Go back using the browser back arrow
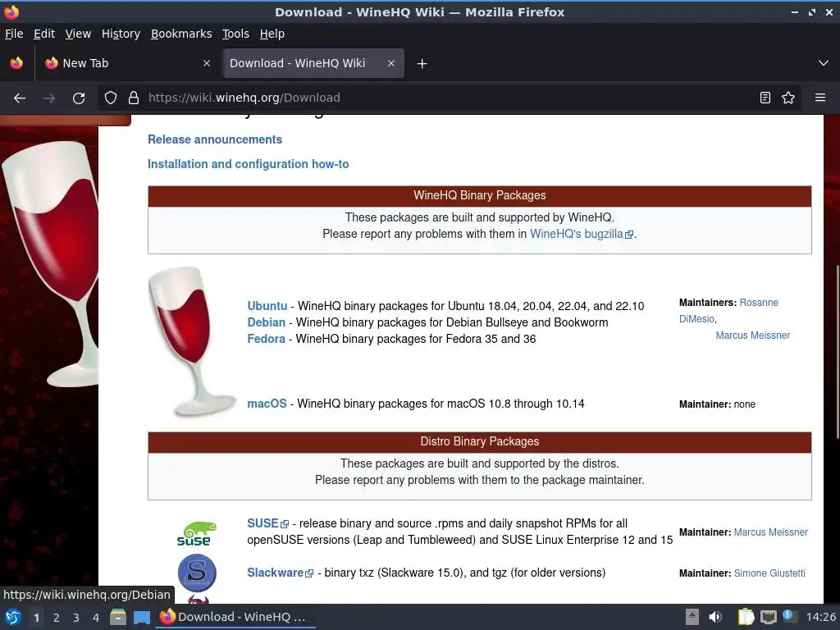This screenshot has height=630, width=840. click(20, 98)
